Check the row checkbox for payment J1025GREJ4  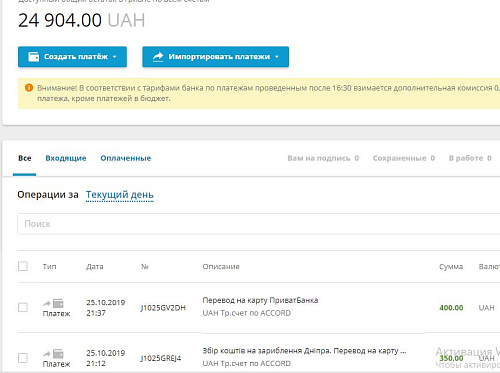point(23,358)
